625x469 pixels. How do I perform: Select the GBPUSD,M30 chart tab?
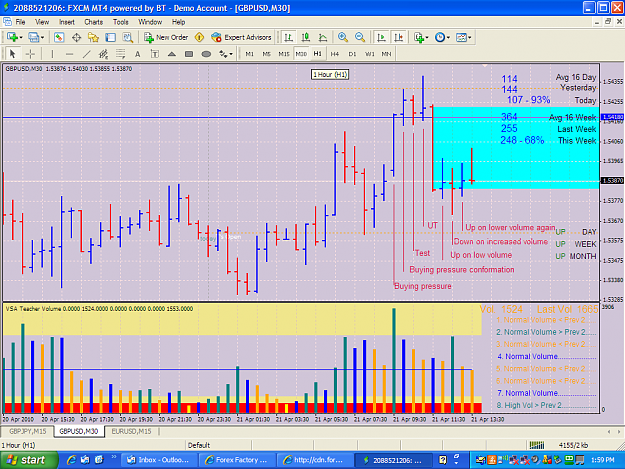[79, 431]
